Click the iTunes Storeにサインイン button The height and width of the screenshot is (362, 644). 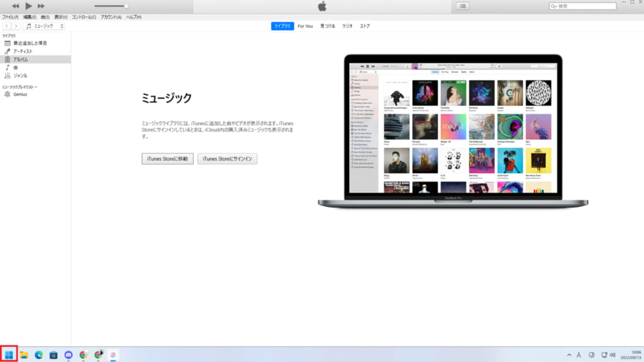pos(227,159)
